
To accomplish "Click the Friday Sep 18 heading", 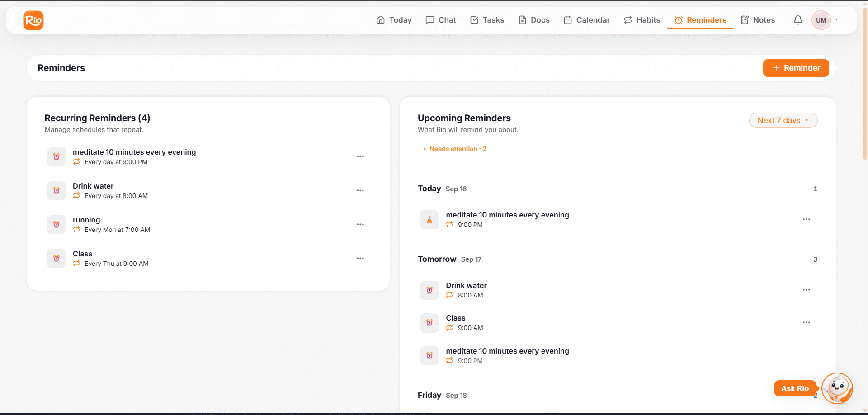I will pyautogui.click(x=442, y=395).
